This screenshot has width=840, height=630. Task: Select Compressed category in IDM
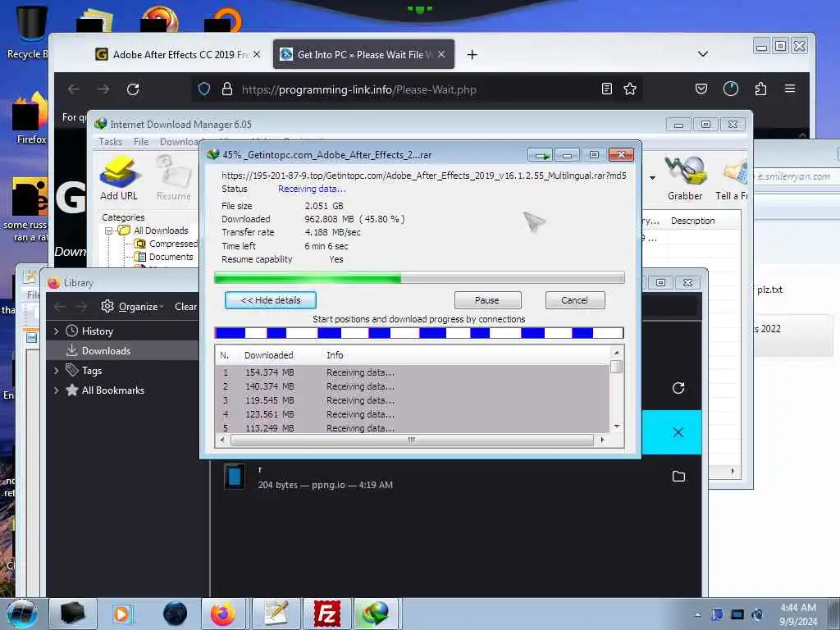point(166,244)
